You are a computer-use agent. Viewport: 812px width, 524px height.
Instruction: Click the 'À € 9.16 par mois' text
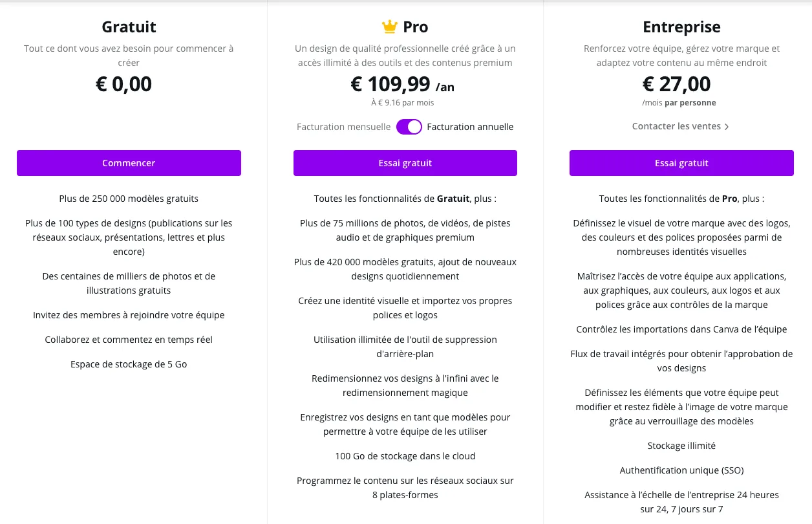[x=403, y=103]
